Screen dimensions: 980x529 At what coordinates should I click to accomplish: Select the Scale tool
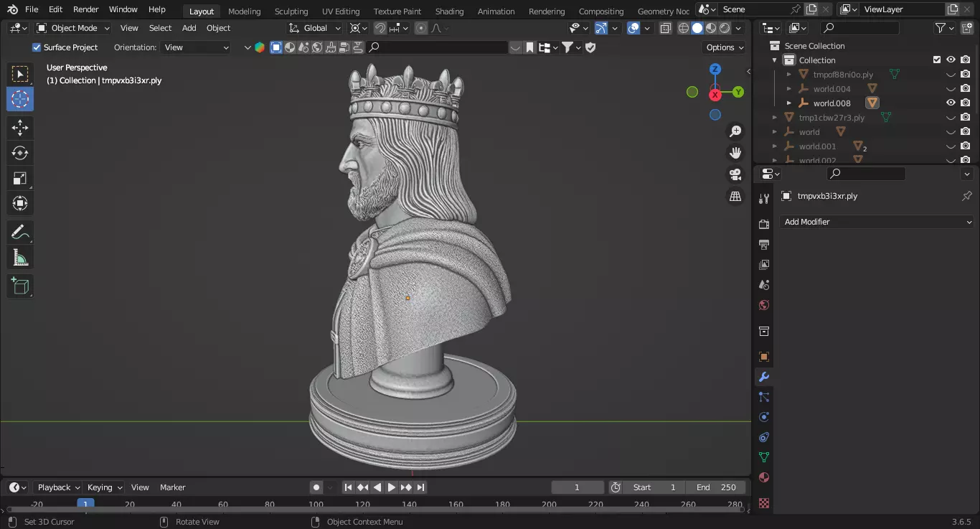pyautogui.click(x=20, y=178)
